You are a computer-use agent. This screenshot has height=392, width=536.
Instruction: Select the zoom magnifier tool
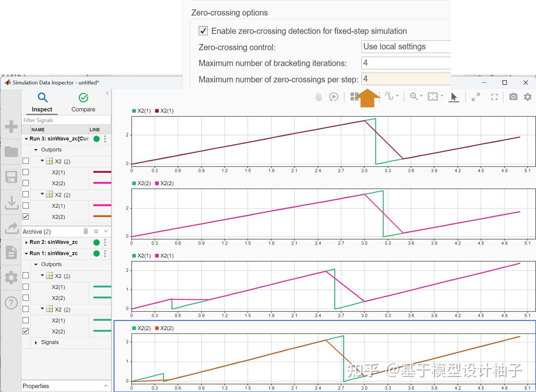pyautogui.click(x=414, y=96)
